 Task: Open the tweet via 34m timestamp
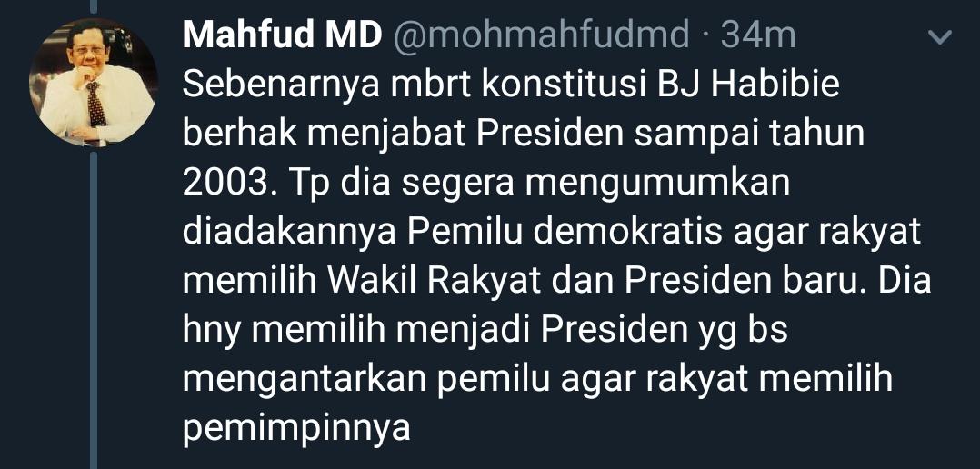click(758, 36)
